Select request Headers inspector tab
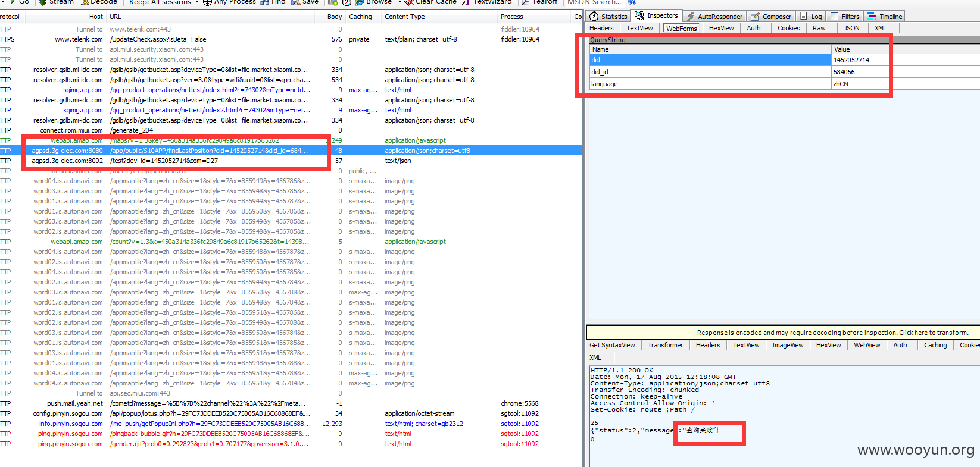Image resolution: width=980 pixels, height=467 pixels. coord(601,28)
